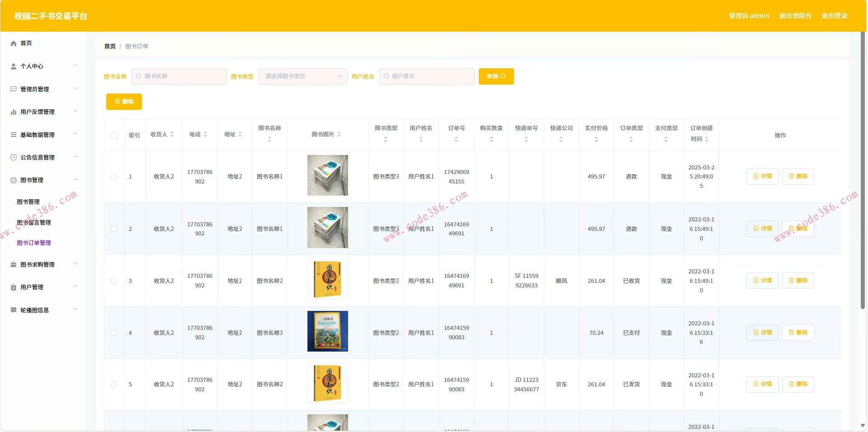This screenshot has width=868, height=432.
Task: Select the 基础数据管理 icon
Action: pyautogui.click(x=13, y=134)
